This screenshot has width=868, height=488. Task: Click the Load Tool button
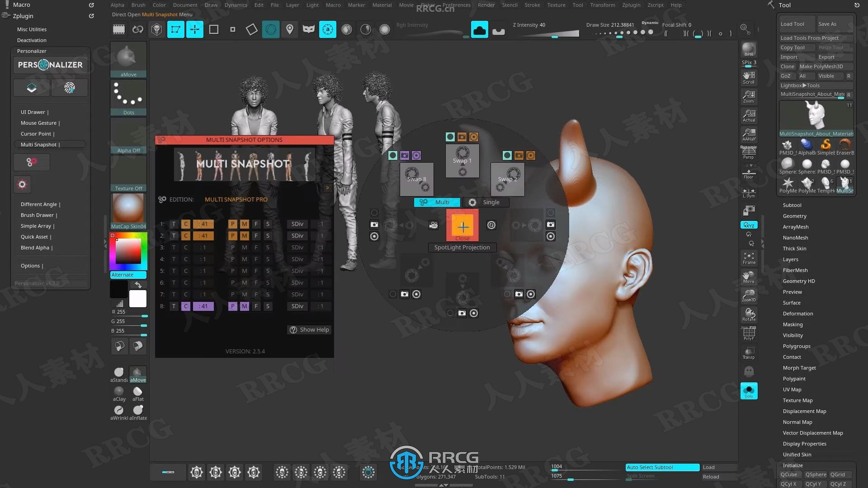797,24
